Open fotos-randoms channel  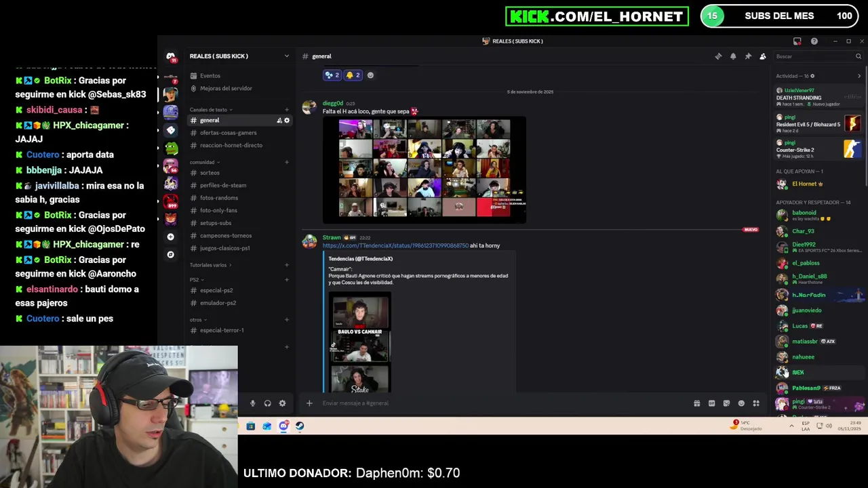click(239, 198)
